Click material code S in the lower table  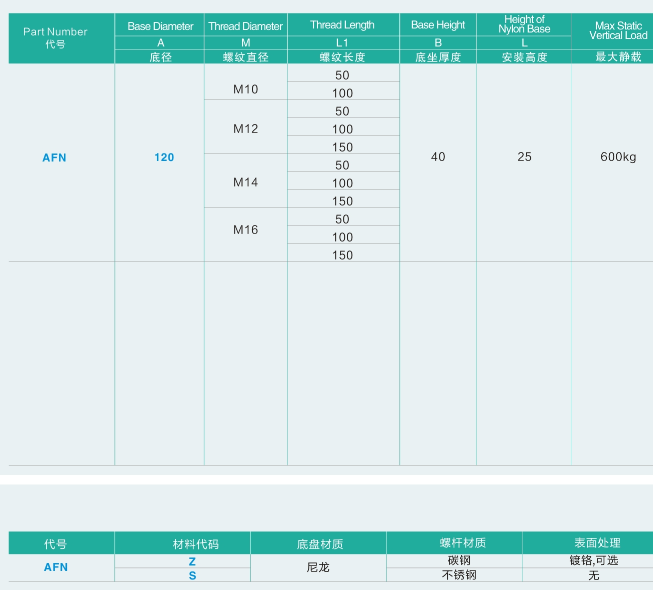pos(192,575)
